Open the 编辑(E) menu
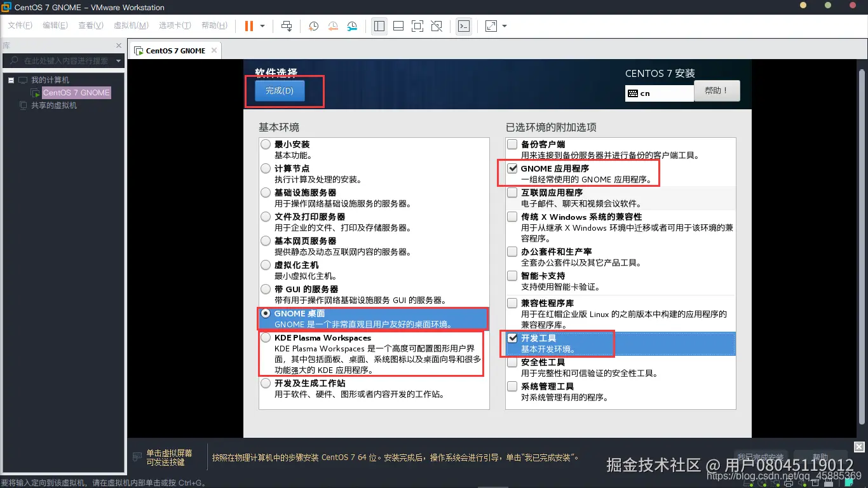868x488 pixels. 55,25
